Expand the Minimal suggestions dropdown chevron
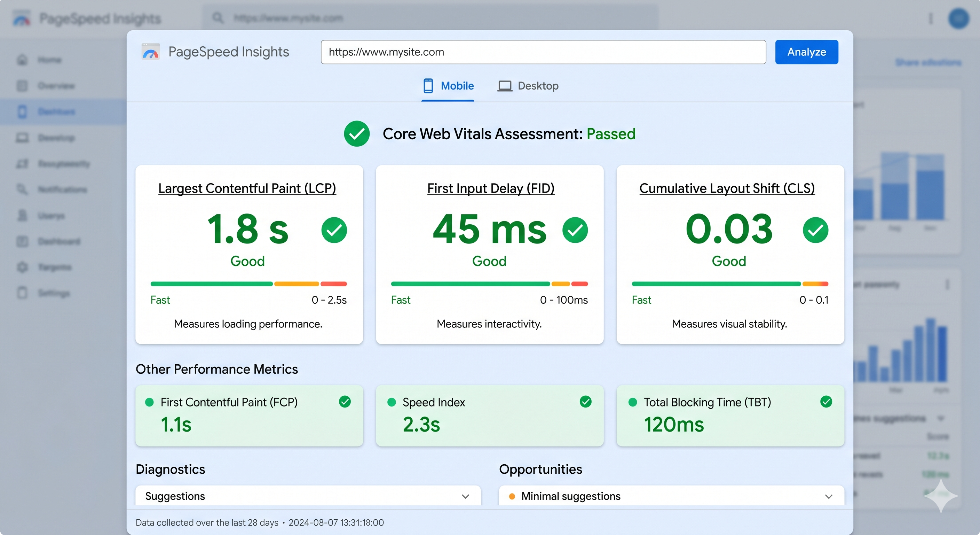The height and width of the screenshot is (535, 980). coord(829,496)
